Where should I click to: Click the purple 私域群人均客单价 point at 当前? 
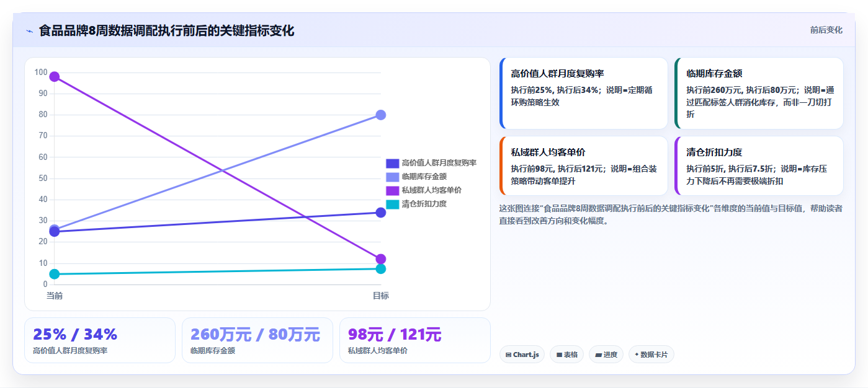[55, 77]
